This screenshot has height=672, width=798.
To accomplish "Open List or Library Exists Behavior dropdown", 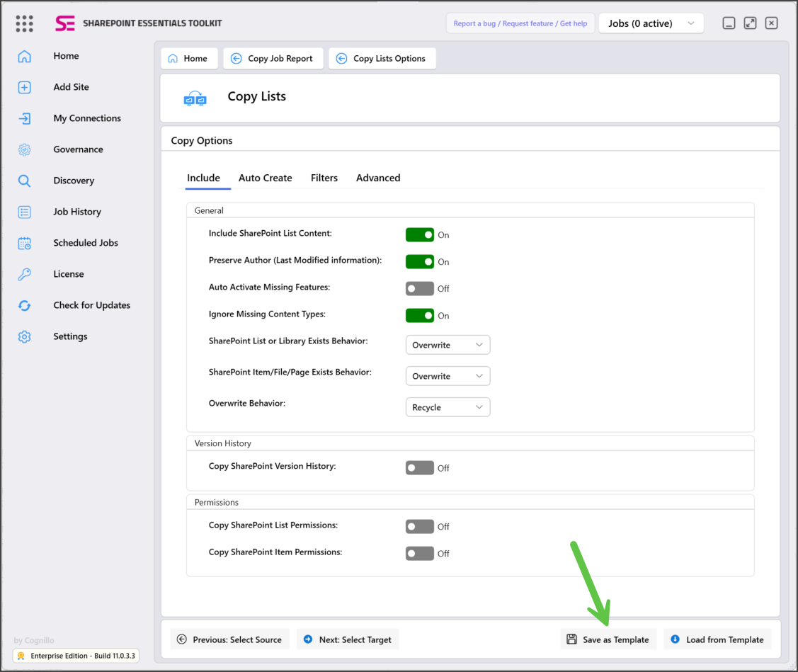I will pyautogui.click(x=448, y=345).
